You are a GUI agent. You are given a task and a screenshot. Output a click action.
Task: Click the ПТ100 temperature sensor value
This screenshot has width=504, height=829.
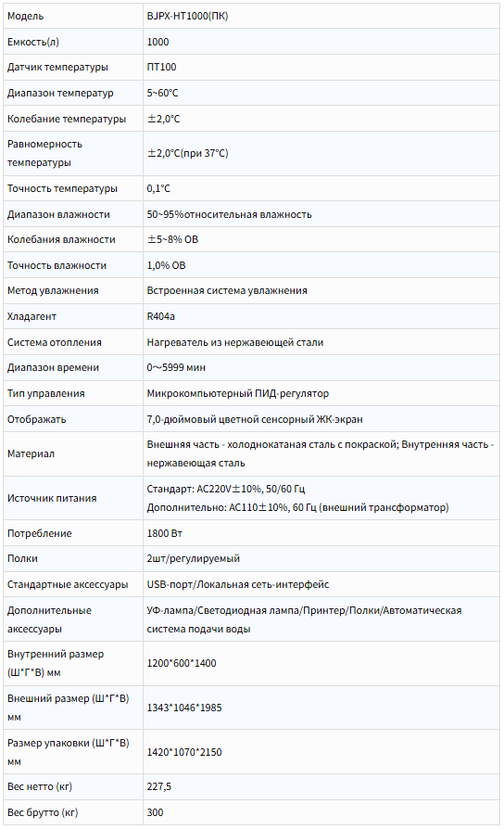coord(161,67)
